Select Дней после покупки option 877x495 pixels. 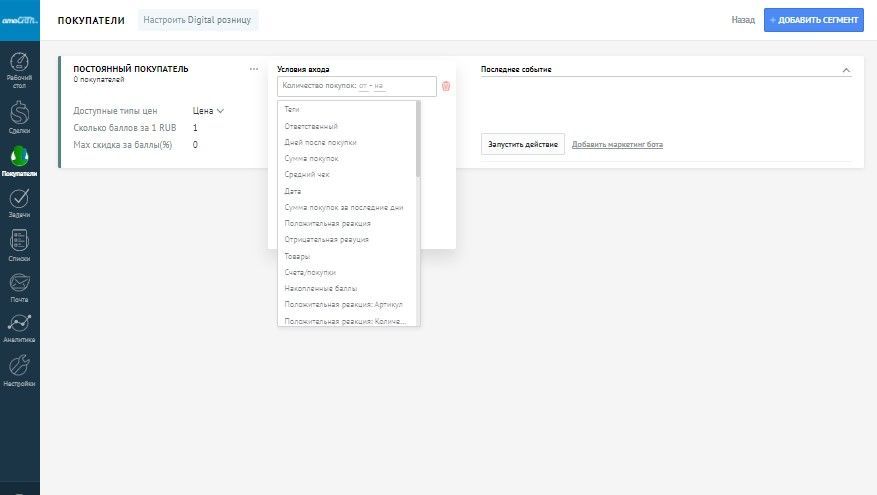[320, 143]
